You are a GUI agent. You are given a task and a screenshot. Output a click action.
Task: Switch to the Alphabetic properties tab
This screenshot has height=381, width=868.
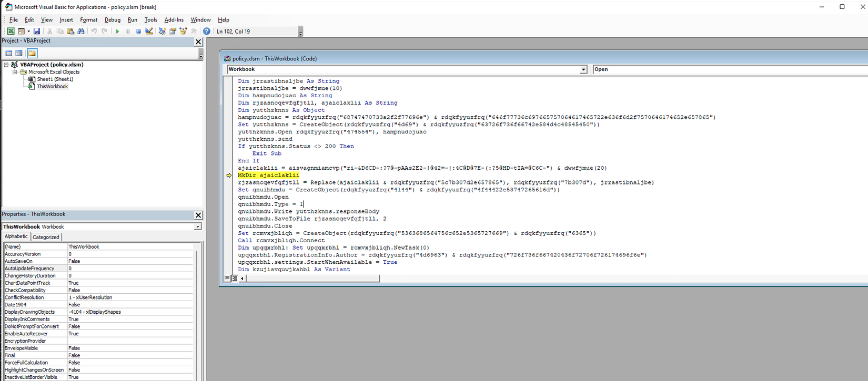16,237
